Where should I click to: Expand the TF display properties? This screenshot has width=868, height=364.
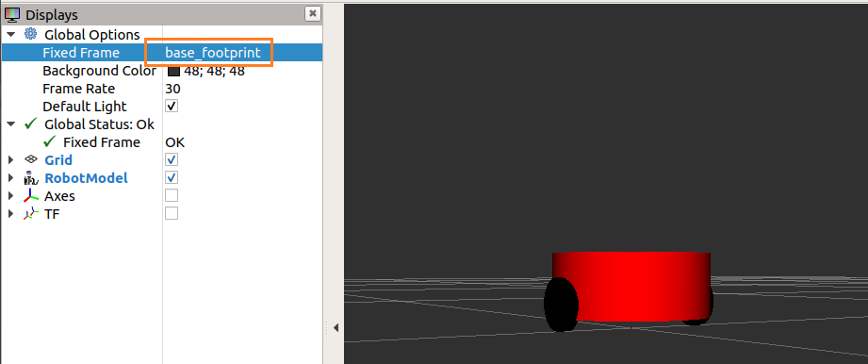point(10,213)
